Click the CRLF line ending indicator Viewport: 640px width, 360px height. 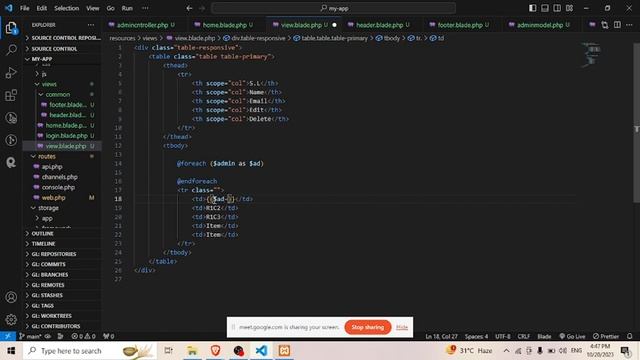pyautogui.click(x=524, y=336)
